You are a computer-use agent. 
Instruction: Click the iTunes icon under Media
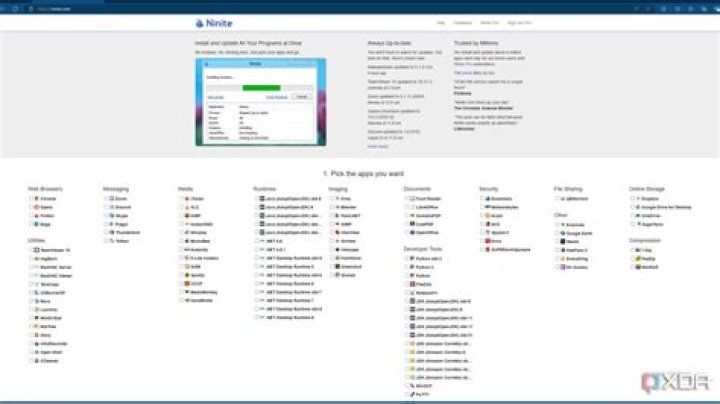187,199
